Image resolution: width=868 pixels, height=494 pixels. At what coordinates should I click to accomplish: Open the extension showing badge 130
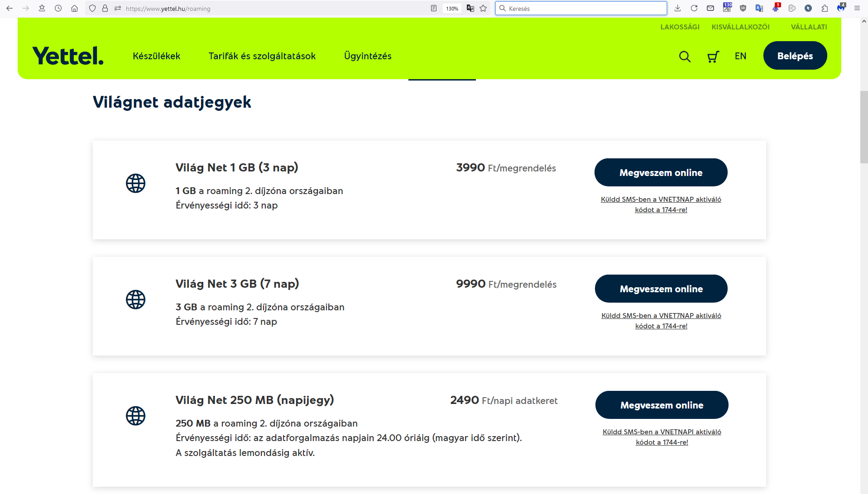(727, 7)
